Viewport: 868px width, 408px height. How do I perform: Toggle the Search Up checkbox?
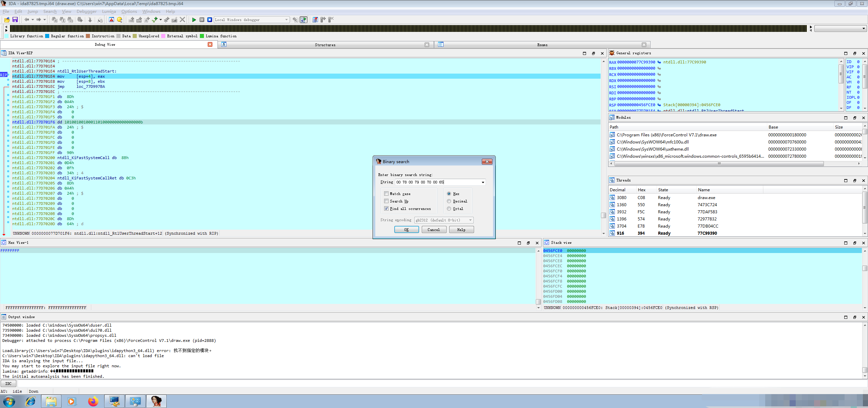point(386,201)
